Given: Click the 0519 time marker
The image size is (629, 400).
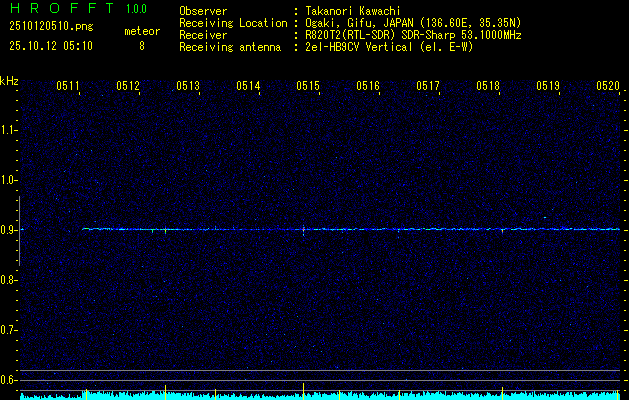Looking at the screenshot, I should pyautogui.click(x=548, y=85).
